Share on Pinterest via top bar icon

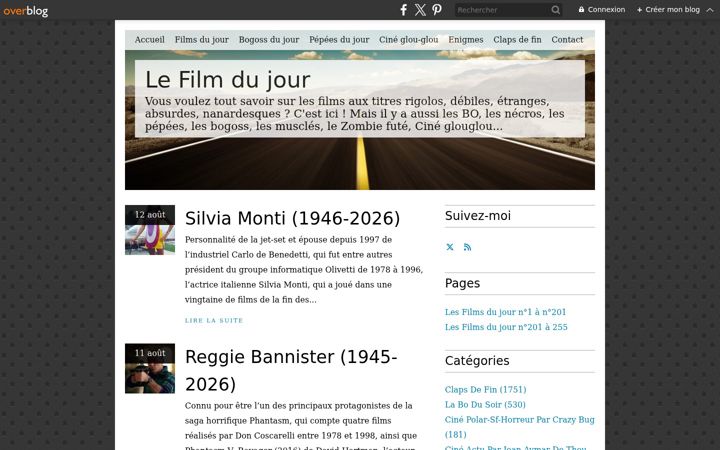(x=437, y=10)
